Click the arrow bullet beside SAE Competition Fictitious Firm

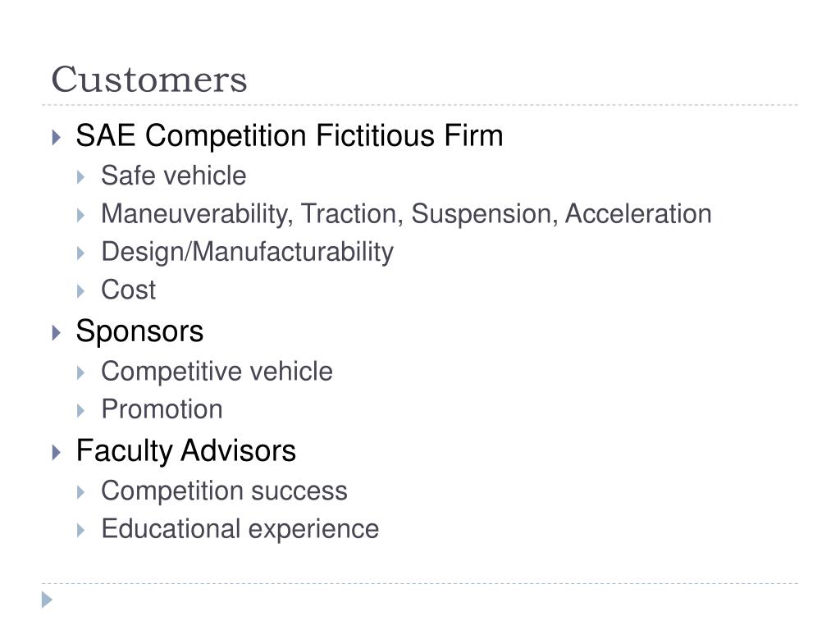57,138
